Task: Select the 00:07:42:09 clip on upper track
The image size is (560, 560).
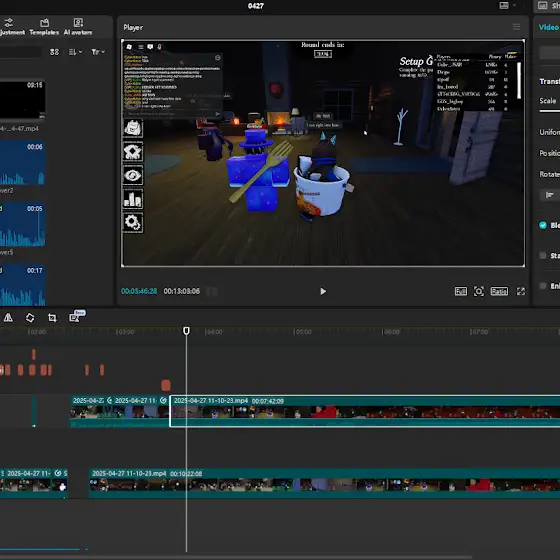Action: pos(365,411)
